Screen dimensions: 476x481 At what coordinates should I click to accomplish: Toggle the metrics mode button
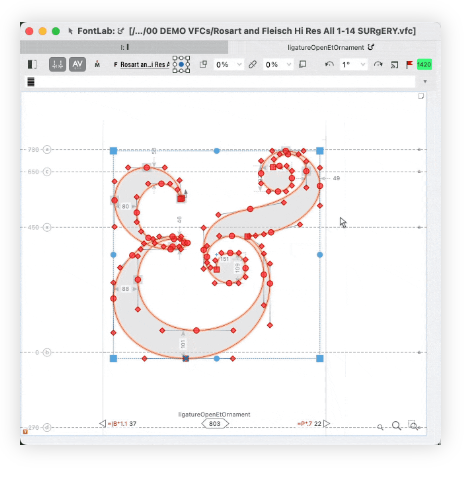(x=57, y=64)
